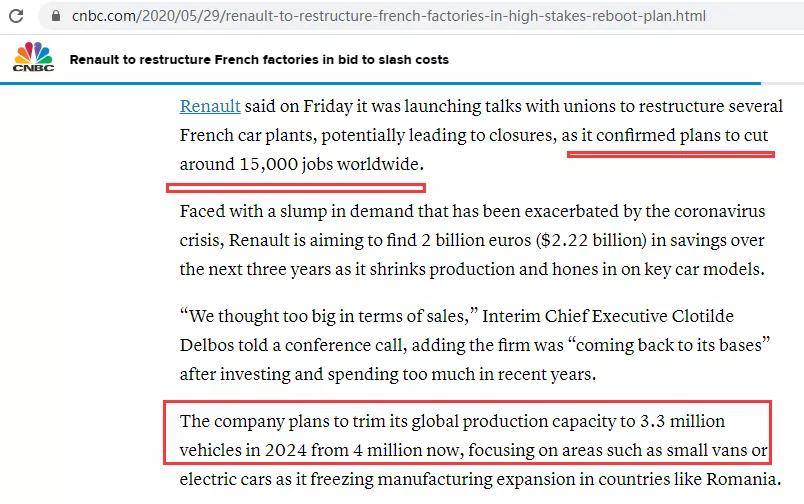Click the paragraph beginning 'Faced with a slump in demand'
Image resolution: width=804 pixels, height=504 pixels.
[472, 240]
